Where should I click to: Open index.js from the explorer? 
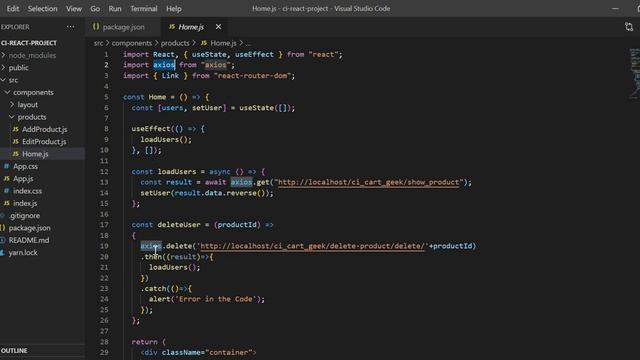point(25,203)
